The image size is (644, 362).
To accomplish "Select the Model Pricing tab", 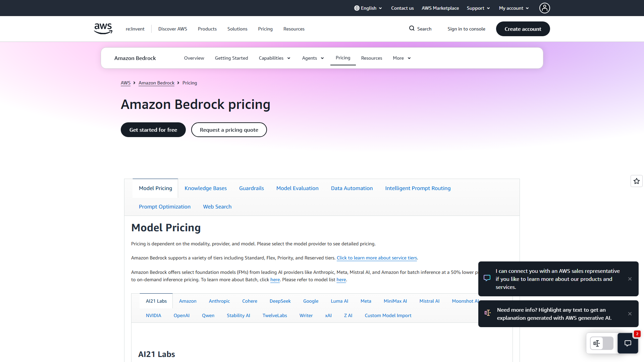I will [x=155, y=188].
